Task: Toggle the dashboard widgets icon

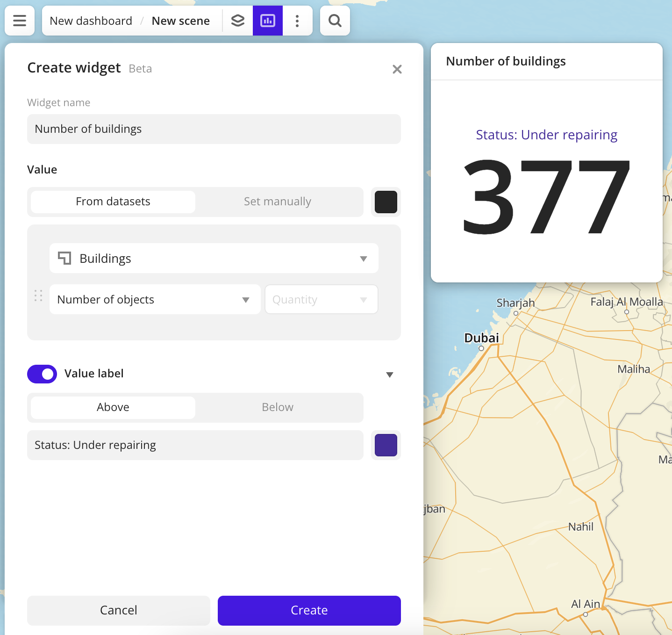Action: [x=268, y=21]
